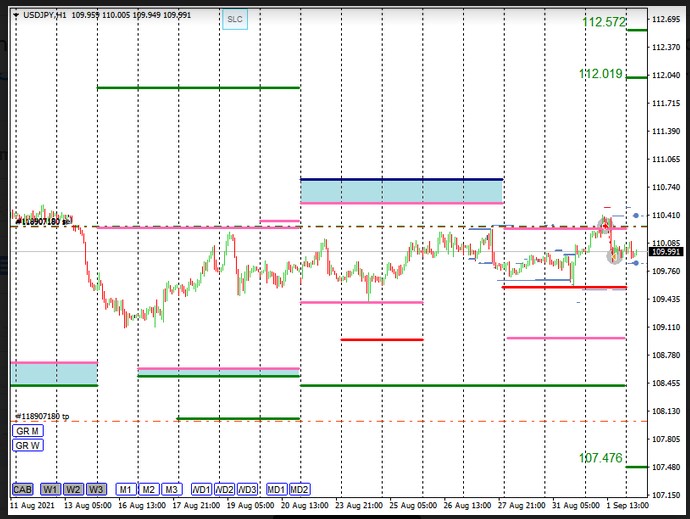Click the GR M button
Image resolution: width=690 pixels, height=519 pixels.
[x=27, y=430]
